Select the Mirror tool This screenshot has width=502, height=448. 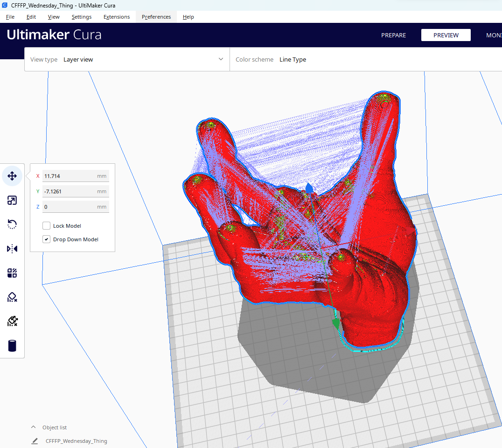point(12,249)
